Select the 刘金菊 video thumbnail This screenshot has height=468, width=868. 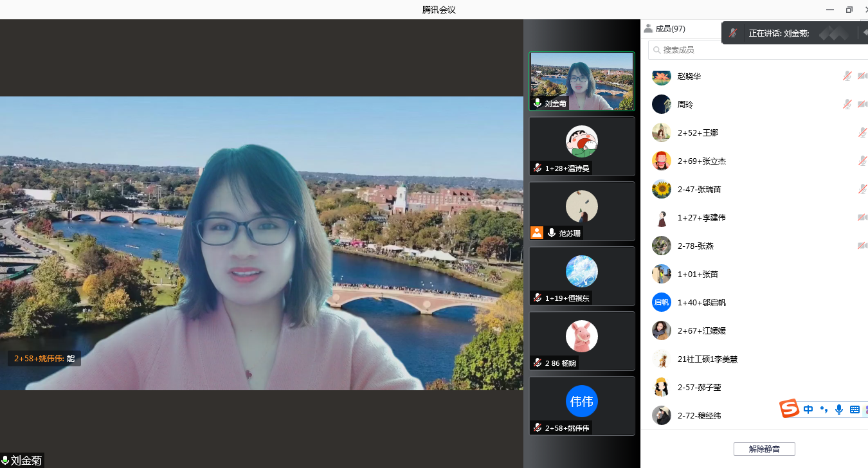[581, 81]
